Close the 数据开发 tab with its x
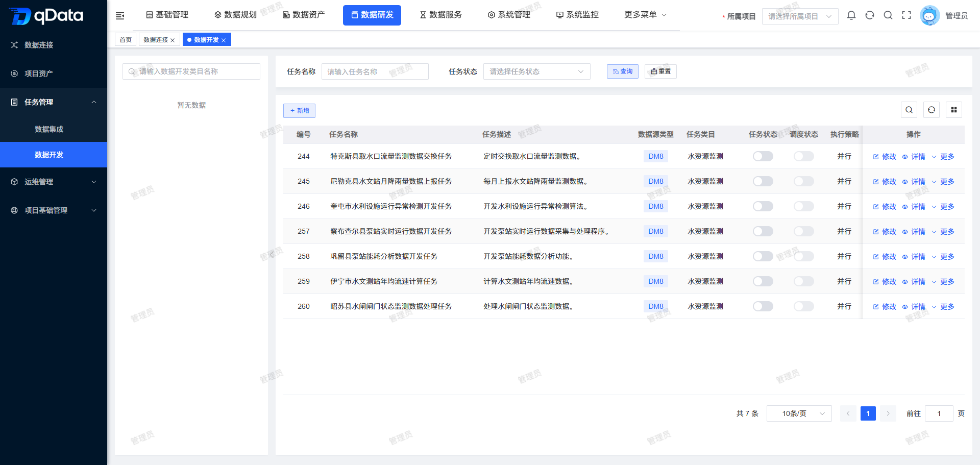This screenshot has width=980, height=465. coord(224,40)
